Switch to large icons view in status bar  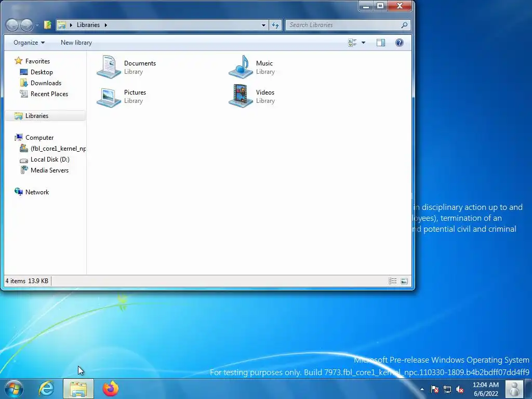pos(404,281)
